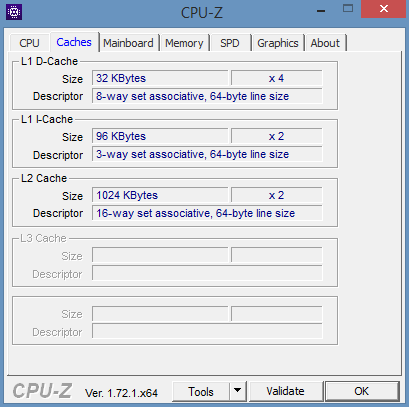Click the CPU-Z app icon in title bar
The width and height of the screenshot is (409, 407).
tap(14, 12)
